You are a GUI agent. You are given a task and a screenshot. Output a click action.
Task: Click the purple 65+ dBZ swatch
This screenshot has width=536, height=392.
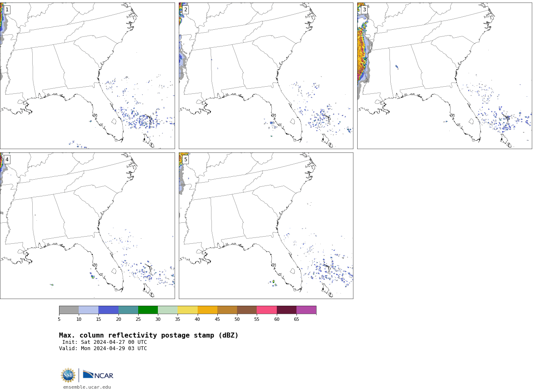pyautogui.click(x=306, y=310)
